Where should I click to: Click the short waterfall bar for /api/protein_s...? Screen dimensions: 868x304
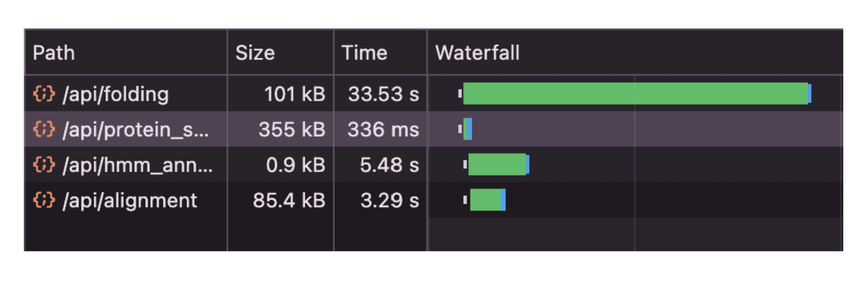468,130
